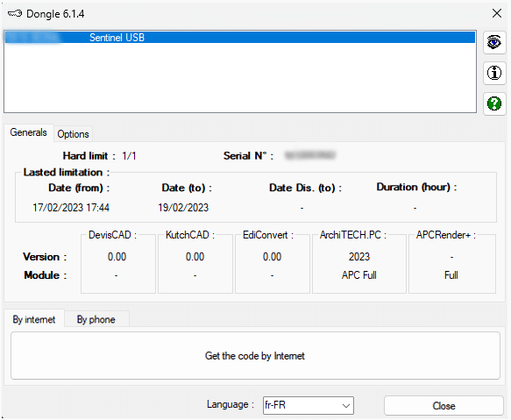The height and width of the screenshot is (420, 511).
Task: Open the information icon button
Action: (x=494, y=73)
